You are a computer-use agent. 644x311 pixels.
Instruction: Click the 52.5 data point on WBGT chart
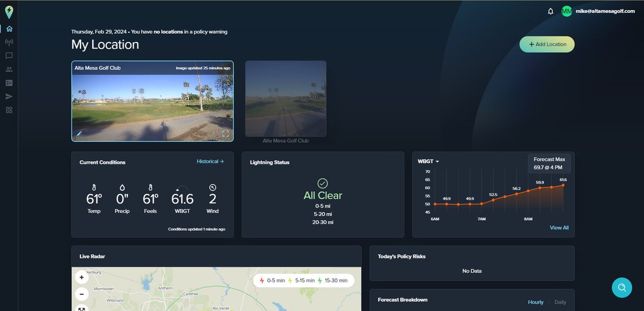[493, 200]
